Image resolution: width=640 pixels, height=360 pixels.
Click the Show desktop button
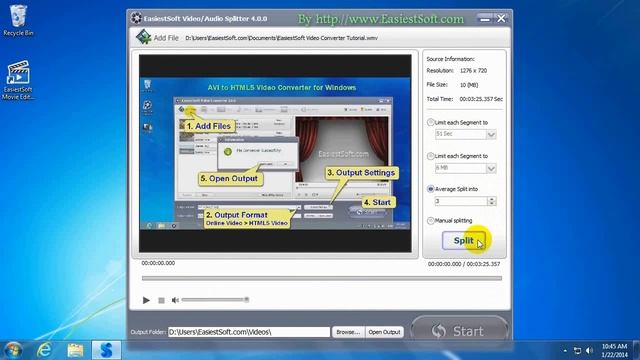[x=636, y=350]
